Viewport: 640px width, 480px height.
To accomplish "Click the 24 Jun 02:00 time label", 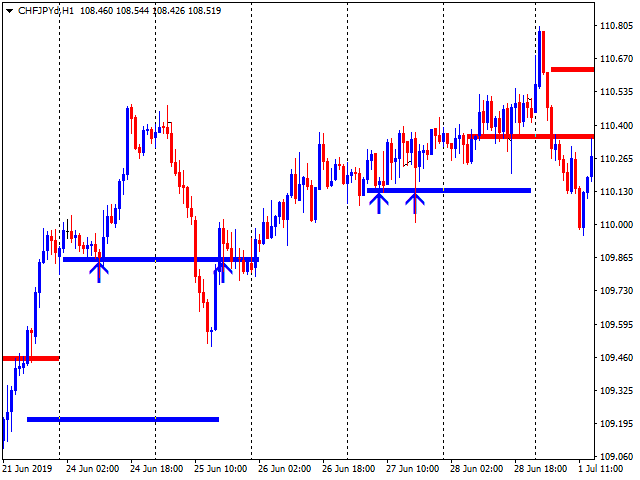I will coord(93,469).
